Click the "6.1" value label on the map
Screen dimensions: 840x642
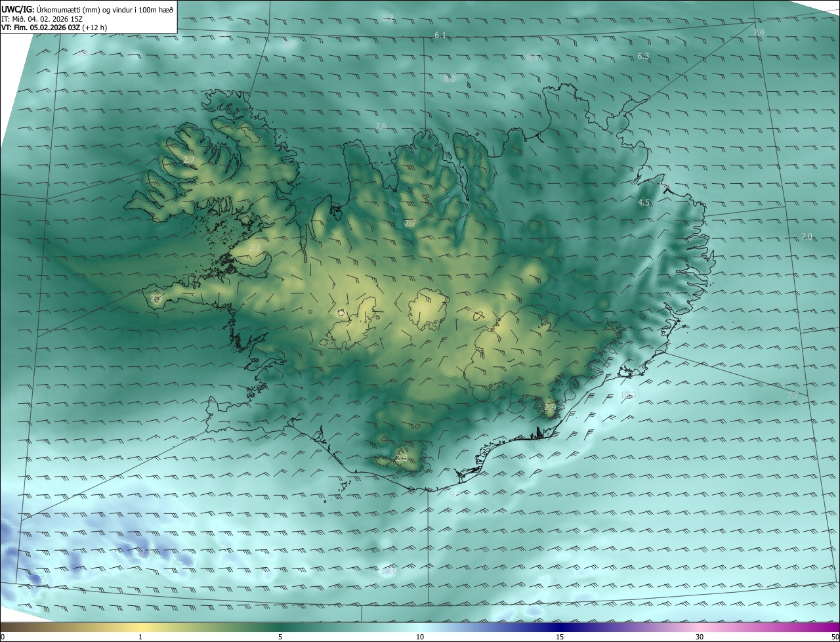[440, 35]
